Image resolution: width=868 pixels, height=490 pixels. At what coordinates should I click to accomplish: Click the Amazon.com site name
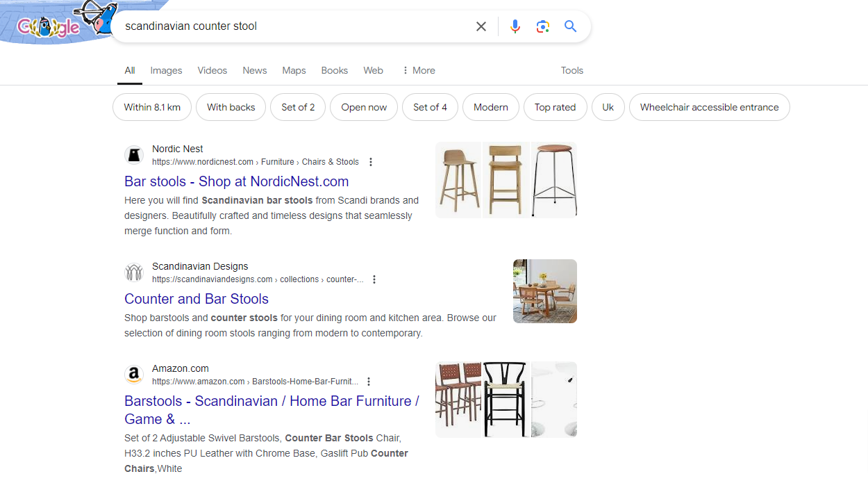(181, 368)
